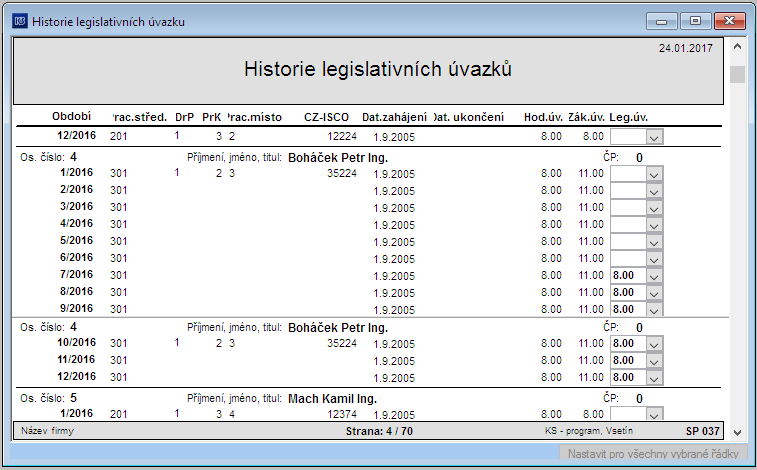Open Leg.úv. dropdown for Boháček 1/2016

click(x=654, y=174)
